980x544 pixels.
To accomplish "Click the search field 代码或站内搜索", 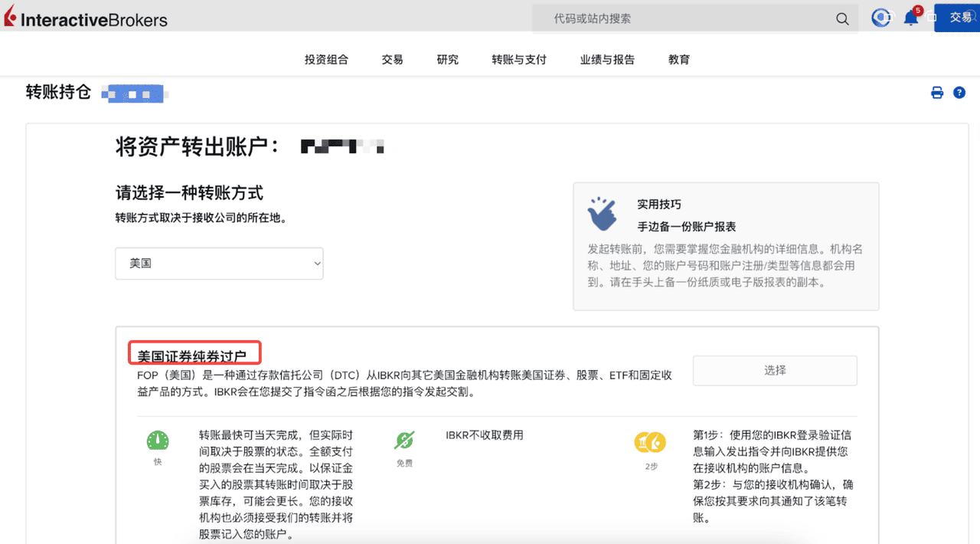I will tap(695, 18).
